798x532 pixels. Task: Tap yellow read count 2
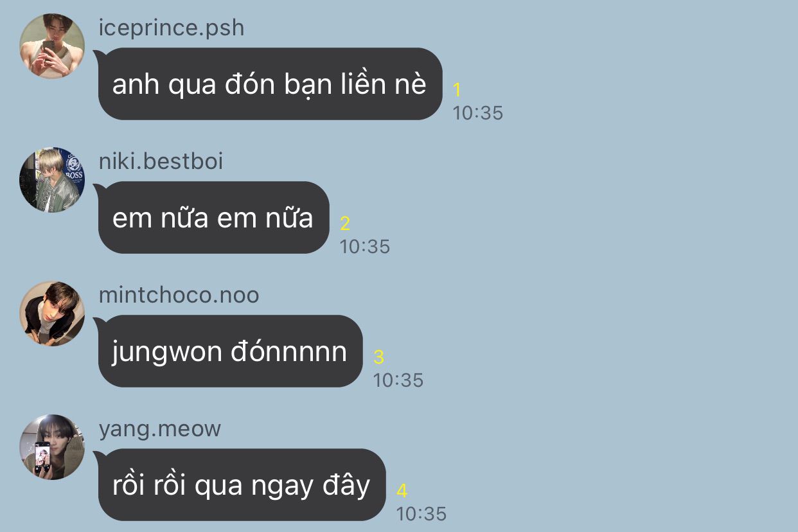click(345, 224)
